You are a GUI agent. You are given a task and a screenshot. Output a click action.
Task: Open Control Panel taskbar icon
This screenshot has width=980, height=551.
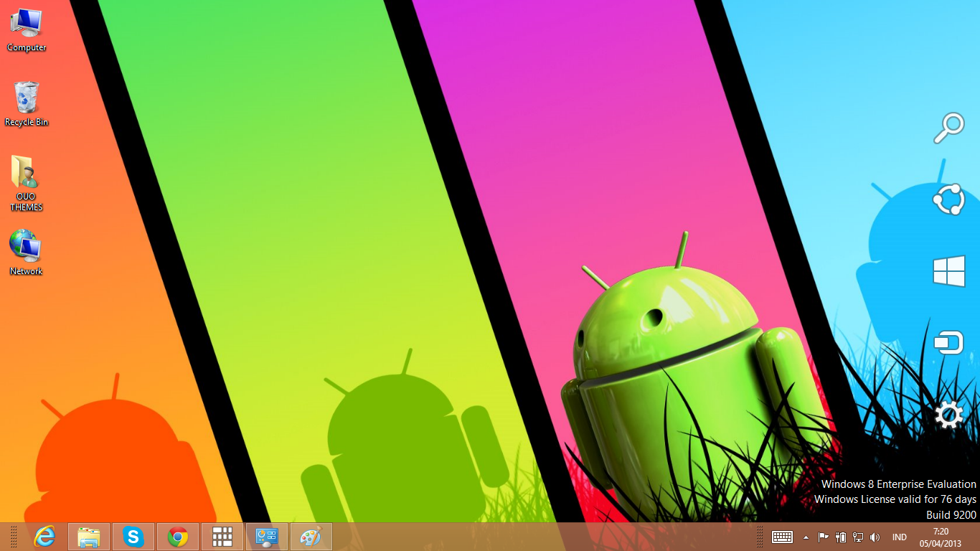point(267,537)
